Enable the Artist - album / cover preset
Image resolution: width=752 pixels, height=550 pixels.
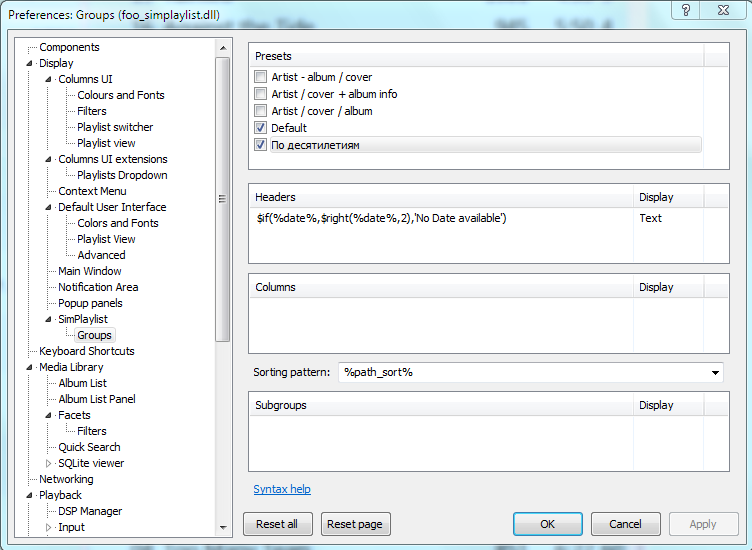click(x=260, y=77)
